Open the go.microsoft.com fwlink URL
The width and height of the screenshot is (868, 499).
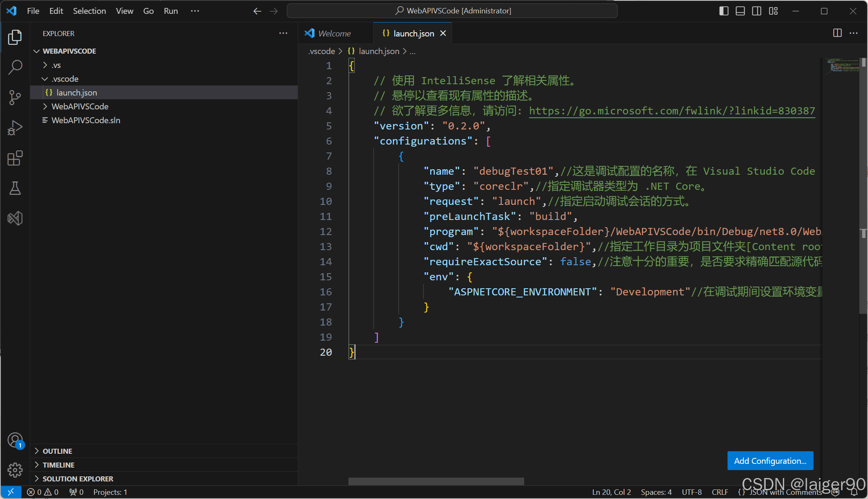[x=672, y=111]
